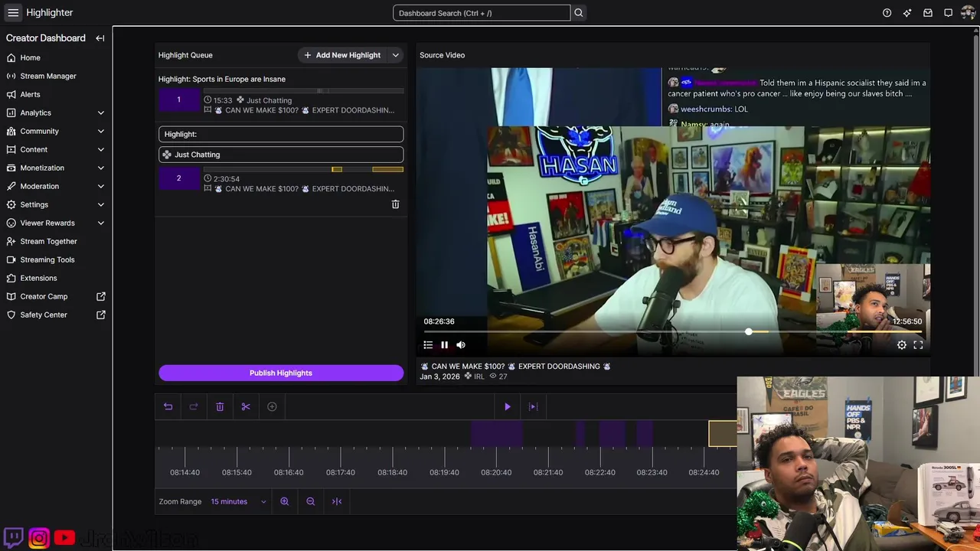Click the highlight 1 range bar
Screen dimensions: 980x551
(303, 90)
